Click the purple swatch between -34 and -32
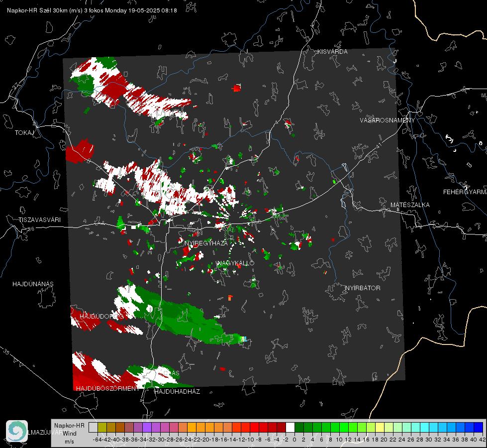The width and height of the screenshot is (487, 448). click(x=147, y=427)
